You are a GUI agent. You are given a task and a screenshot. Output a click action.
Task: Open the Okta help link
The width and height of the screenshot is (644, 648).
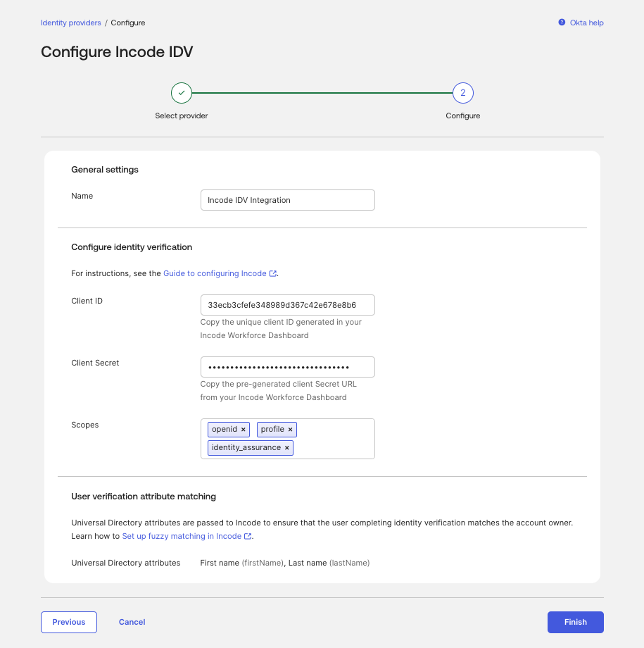coord(586,23)
